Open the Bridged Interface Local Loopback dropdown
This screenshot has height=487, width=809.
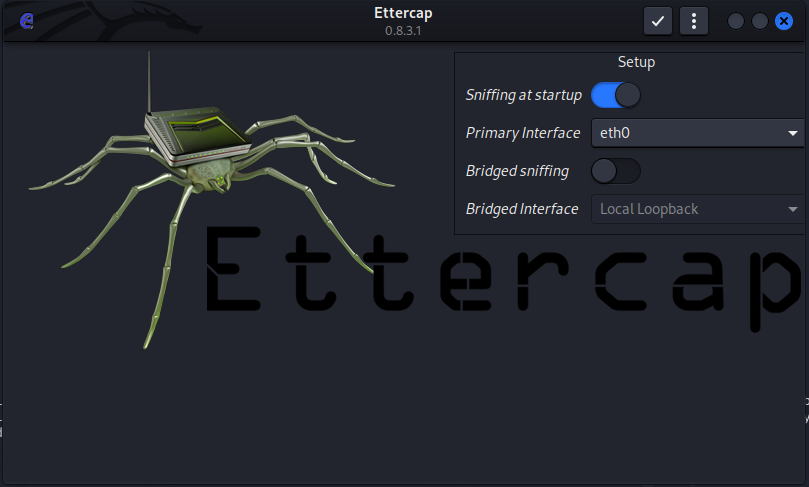pos(690,209)
